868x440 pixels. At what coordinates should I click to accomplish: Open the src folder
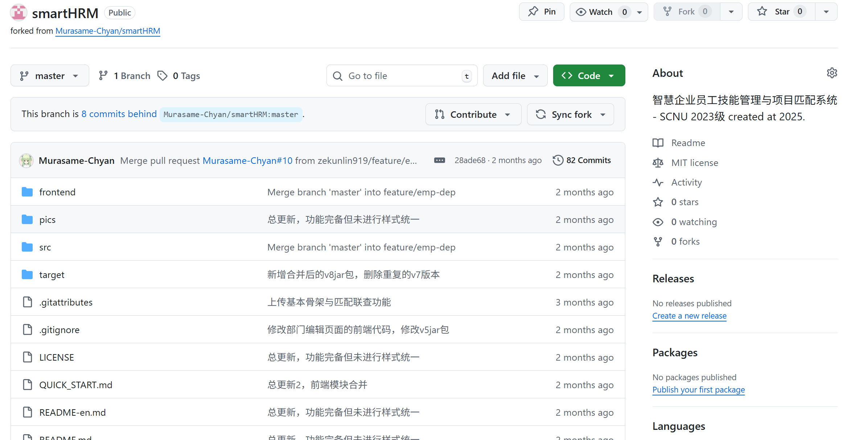[x=45, y=247]
